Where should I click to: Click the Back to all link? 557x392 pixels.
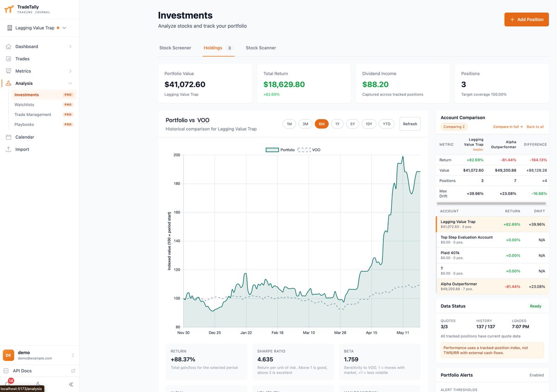(x=535, y=127)
